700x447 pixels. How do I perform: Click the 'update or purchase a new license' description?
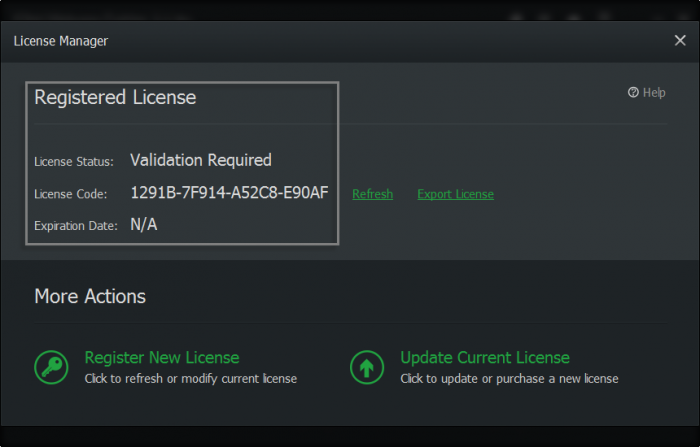(509, 379)
